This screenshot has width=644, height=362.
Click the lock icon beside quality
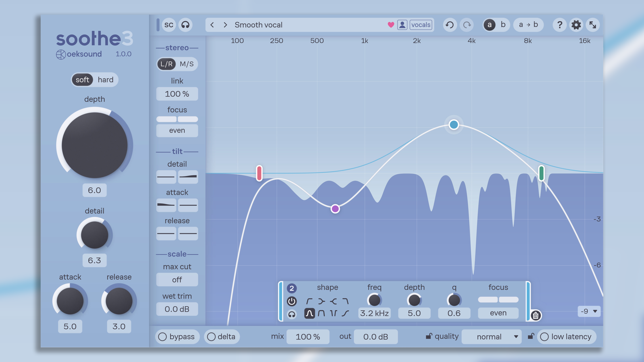(429, 336)
